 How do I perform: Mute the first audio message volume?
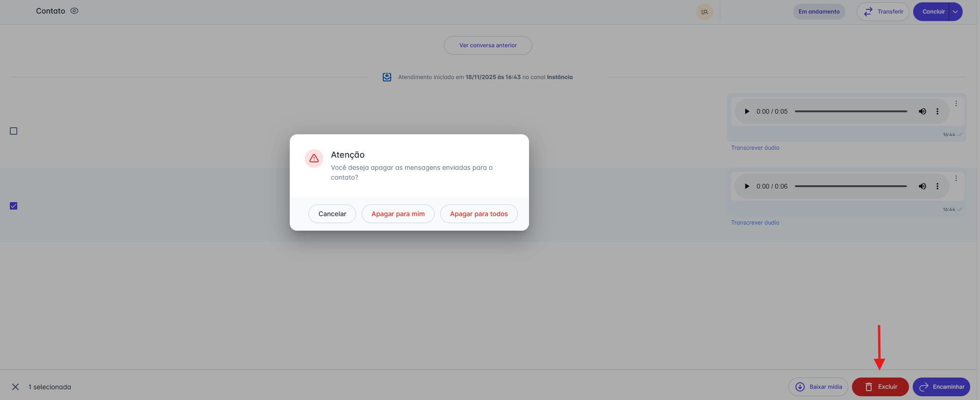click(x=922, y=111)
